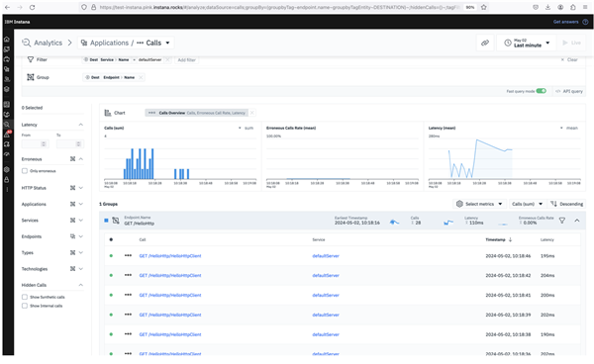This screenshot has height=364, width=594.
Task: Open the Last minute time range picker
Action: pos(527,43)
